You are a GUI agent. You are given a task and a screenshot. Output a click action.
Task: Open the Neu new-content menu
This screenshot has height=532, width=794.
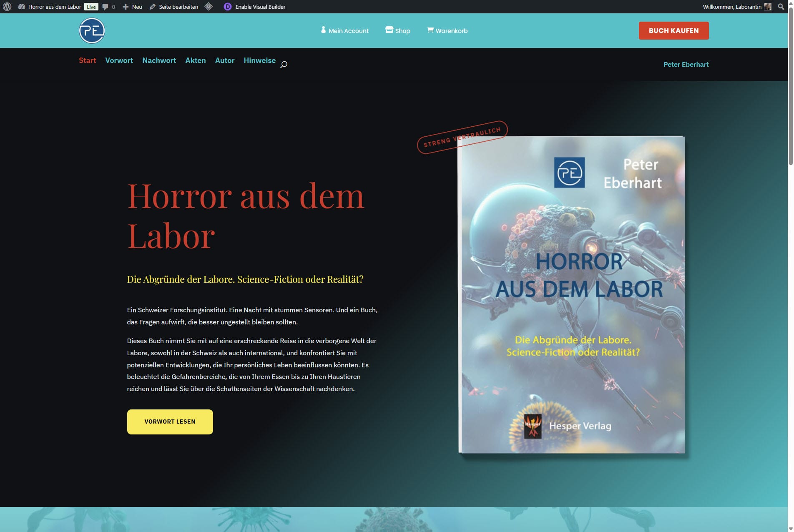coord(133,7)
